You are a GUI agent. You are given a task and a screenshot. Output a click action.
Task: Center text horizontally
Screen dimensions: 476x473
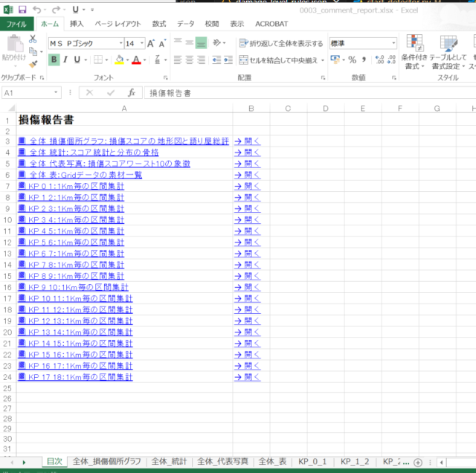click(x=189, y=59)
